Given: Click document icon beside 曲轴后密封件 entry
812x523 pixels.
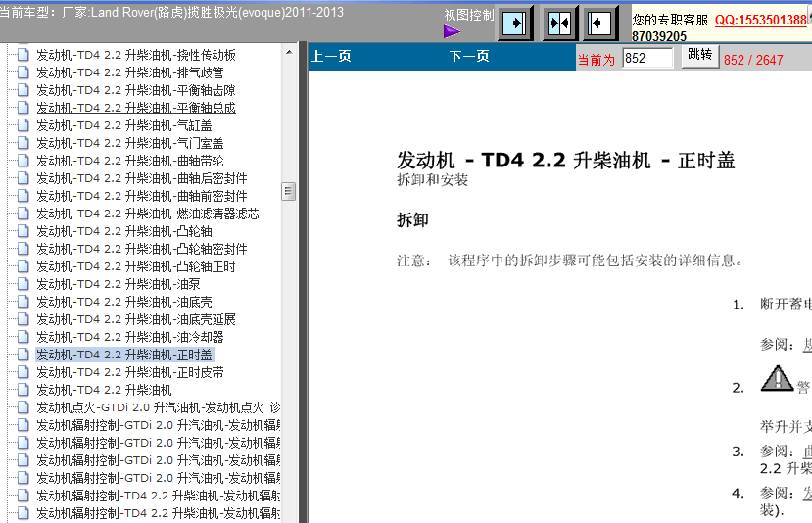Looking at the screenshot, I should (x=23, y=178).
